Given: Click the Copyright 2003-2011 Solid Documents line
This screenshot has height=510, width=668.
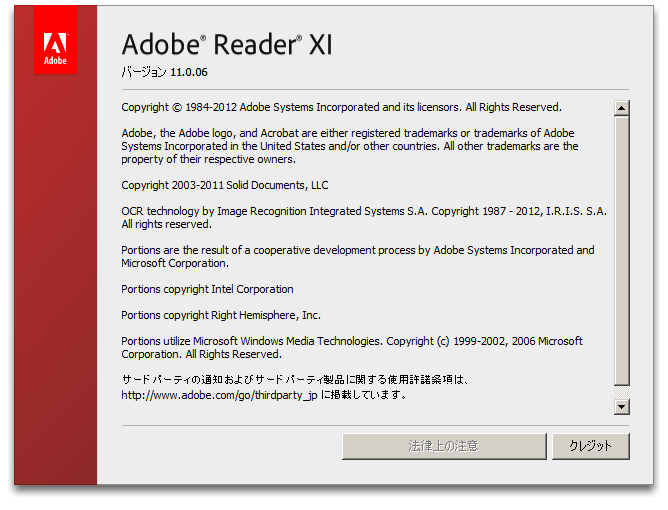Looking at the screenshot, I should (x=225, y=185).
